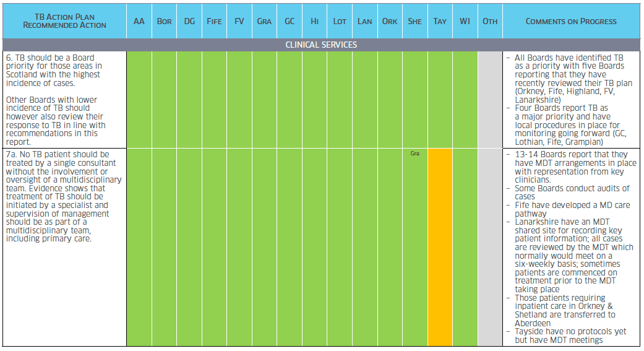Click the 'Tayside have no protocols yet' comment
The width and height of the screenshot is (644, 351).
(567, 336)
